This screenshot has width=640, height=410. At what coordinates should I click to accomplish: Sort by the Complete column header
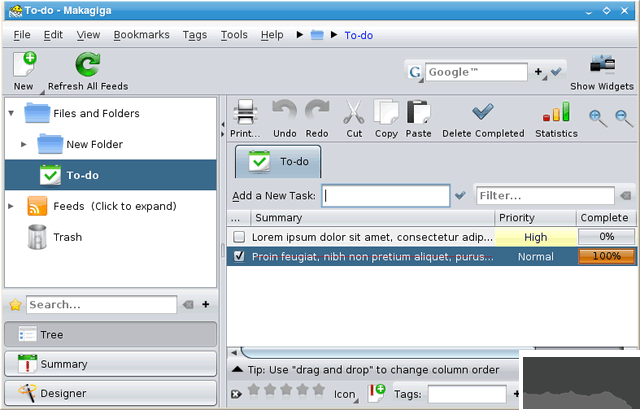pos(606,218)
